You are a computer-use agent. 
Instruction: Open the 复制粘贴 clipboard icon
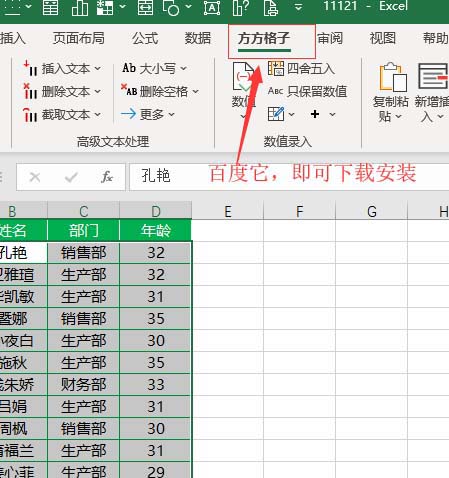pos(393,77)
